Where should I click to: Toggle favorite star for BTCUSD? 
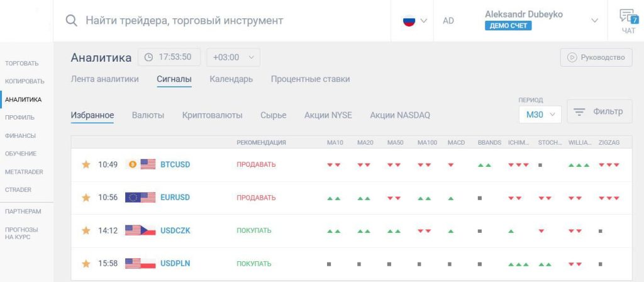click(86, 164)
